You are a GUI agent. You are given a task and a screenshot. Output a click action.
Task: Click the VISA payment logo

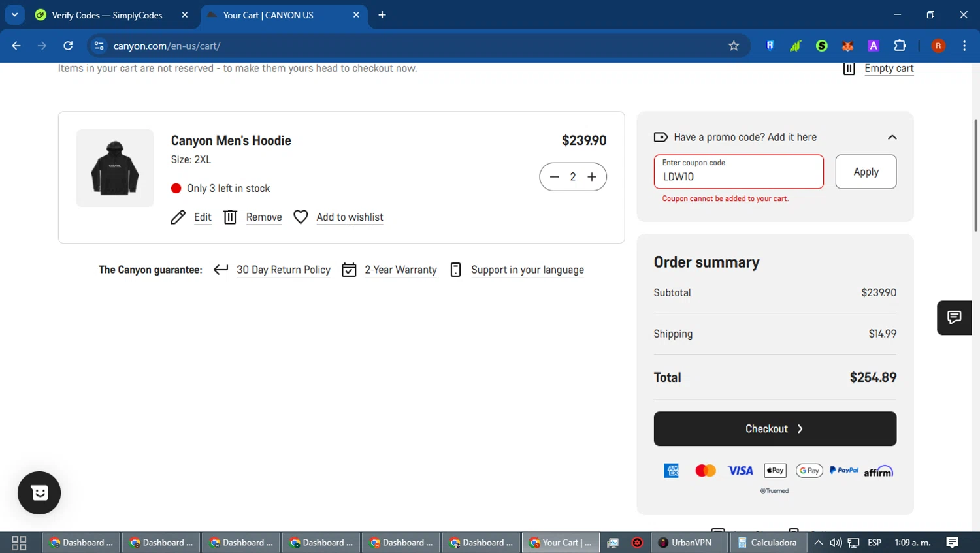pyautogui.click(x=740, y=471)
